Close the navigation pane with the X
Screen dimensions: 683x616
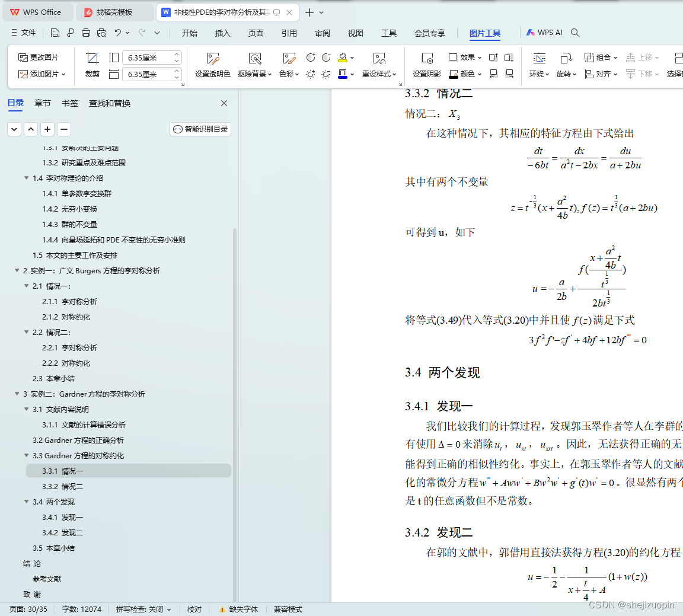[224, 103]
